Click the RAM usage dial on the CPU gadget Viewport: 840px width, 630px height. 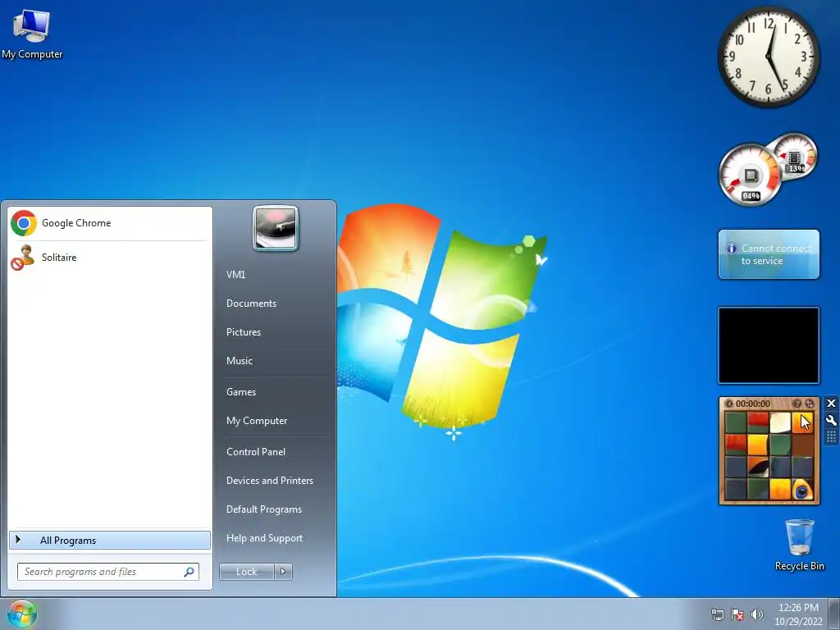pos(794,157)
